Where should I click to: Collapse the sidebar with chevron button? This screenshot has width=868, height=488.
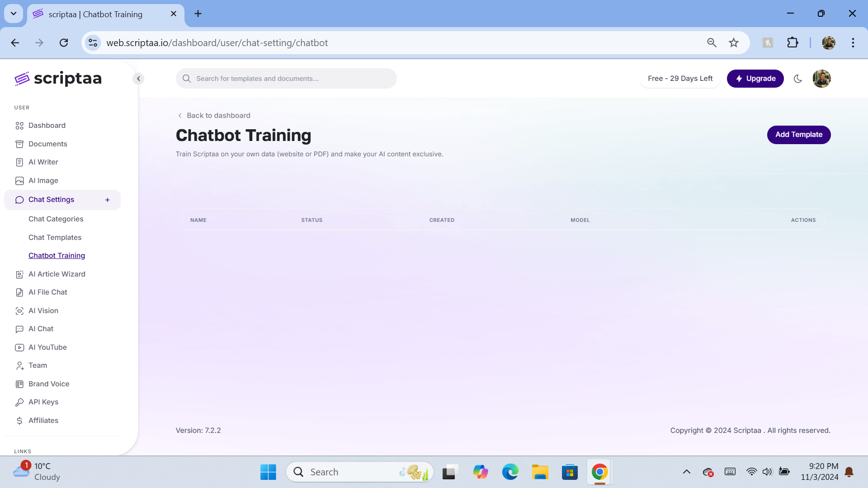(x=139, y=79)
